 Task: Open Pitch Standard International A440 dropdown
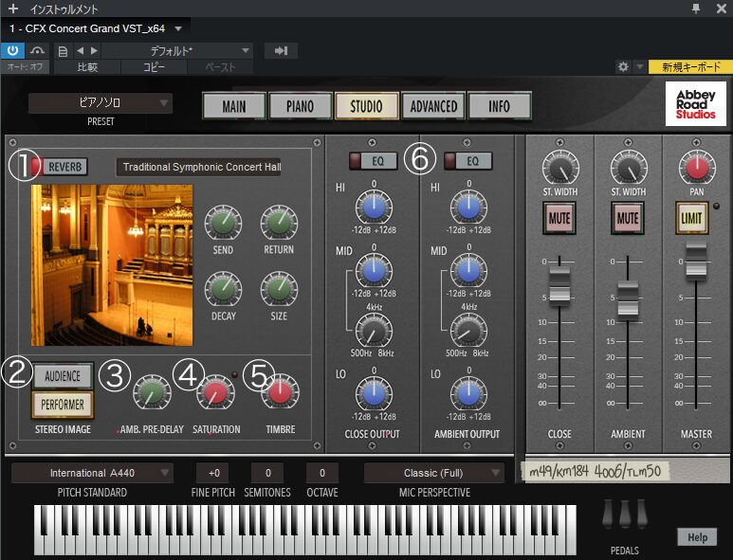pos(92,473)
